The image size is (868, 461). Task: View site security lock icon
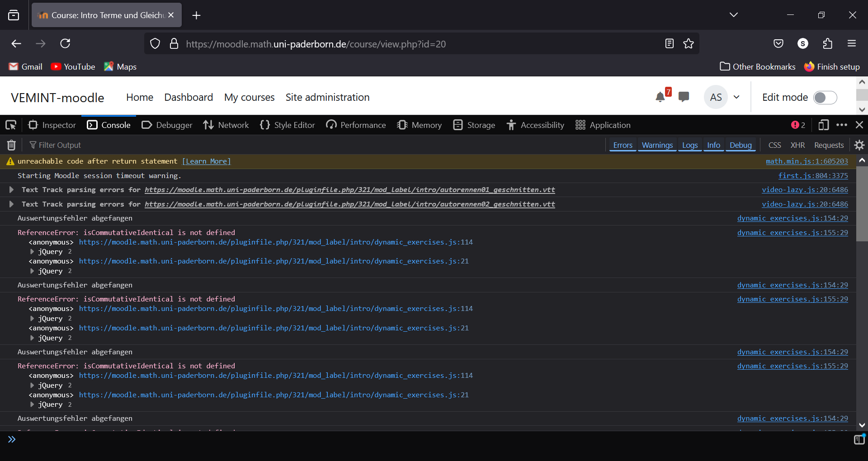(174, 43)
